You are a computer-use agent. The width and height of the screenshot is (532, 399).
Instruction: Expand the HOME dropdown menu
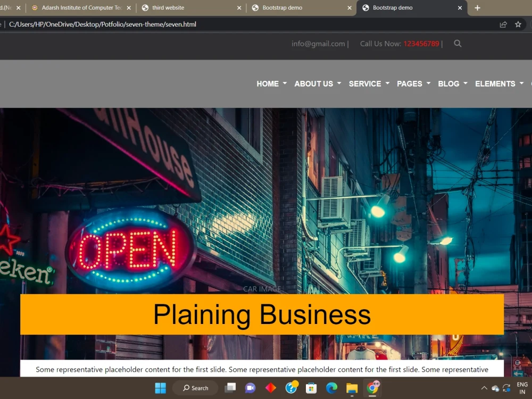[271, 84]
